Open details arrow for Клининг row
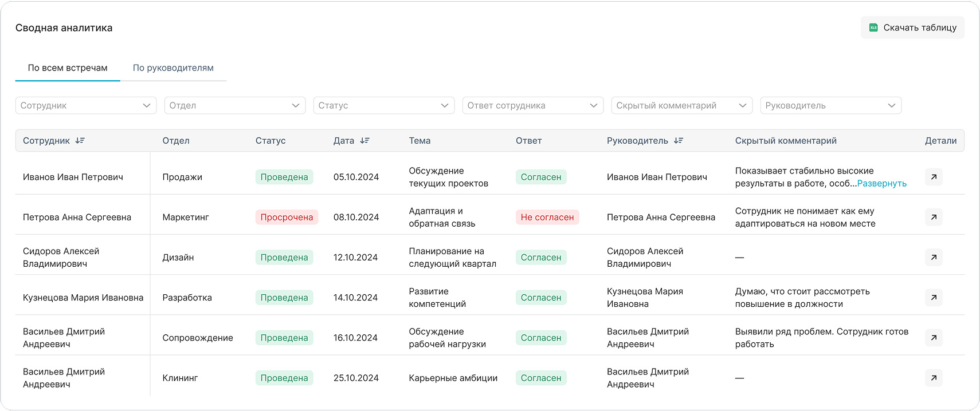This screenshot has height=411, width=980. [934, 378]
